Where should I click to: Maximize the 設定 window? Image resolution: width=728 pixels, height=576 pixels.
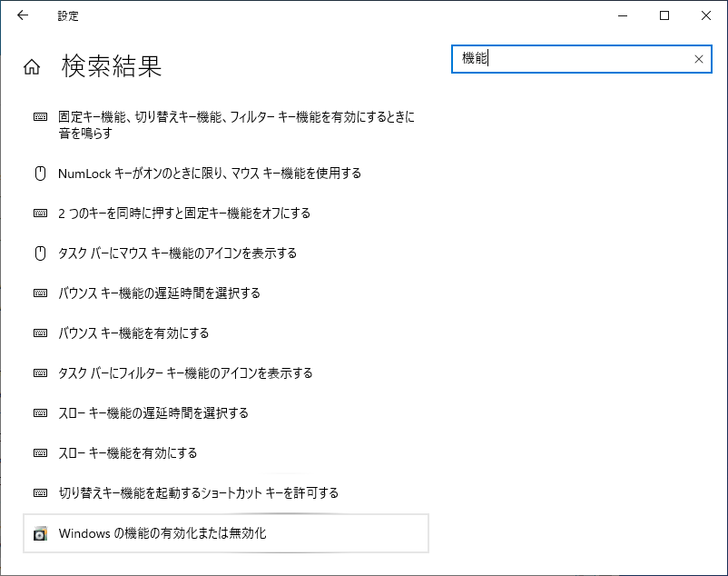coord(664,15)
